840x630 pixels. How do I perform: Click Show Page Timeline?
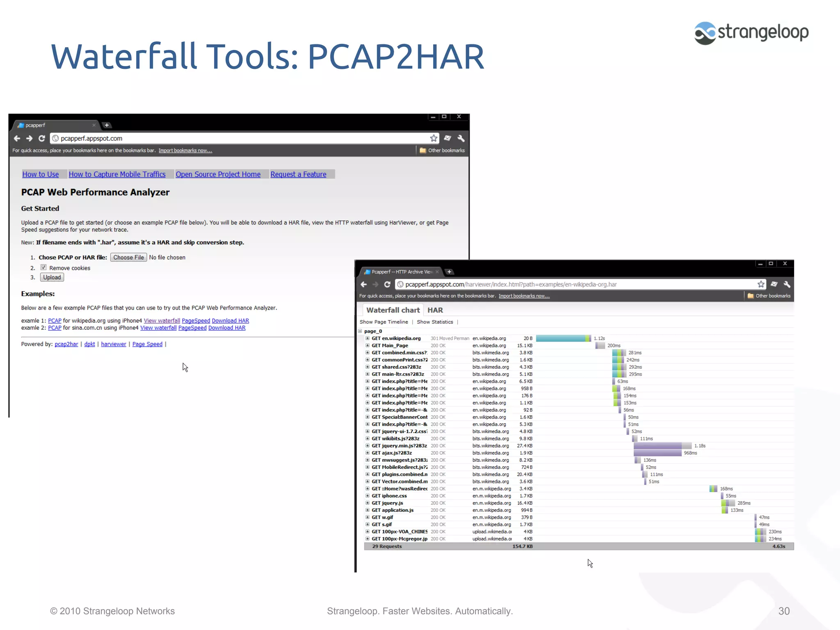pyautogui.click(x=384, y=322)
